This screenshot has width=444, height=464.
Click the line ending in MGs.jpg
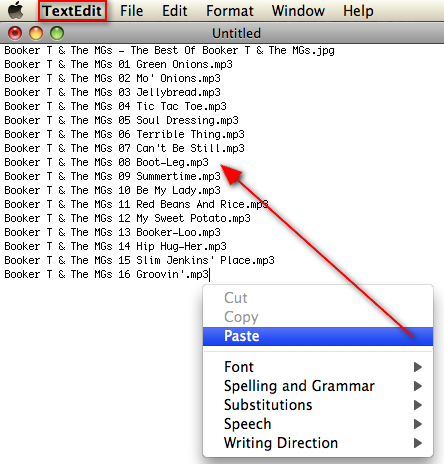[169, 51]
